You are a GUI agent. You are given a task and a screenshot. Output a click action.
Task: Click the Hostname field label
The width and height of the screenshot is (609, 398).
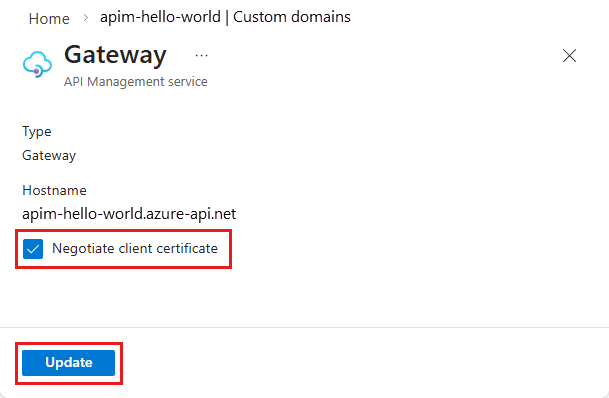(x=54, y=190)
